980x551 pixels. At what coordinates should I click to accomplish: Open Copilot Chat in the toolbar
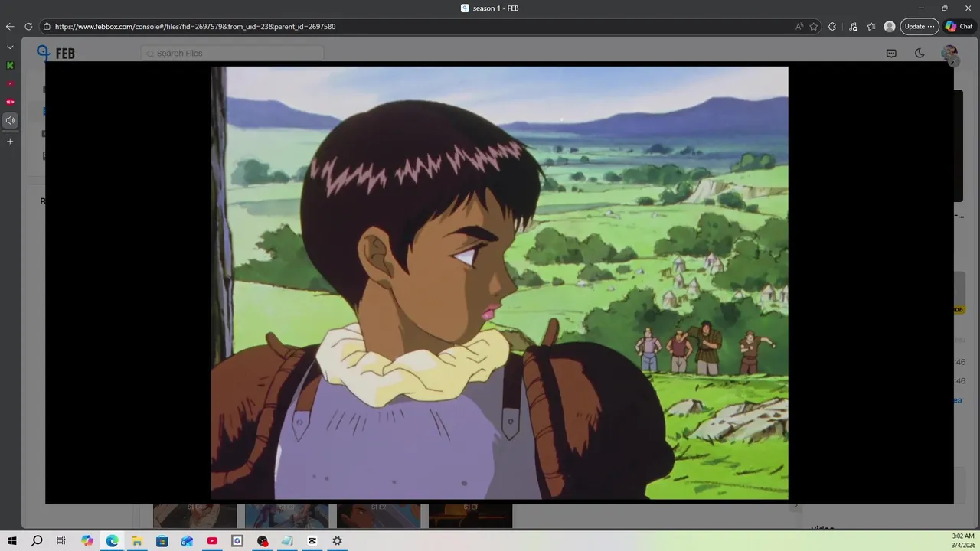click(959, 26)
